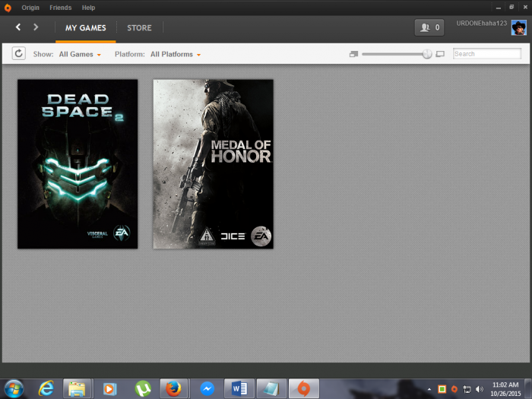This screenshot has width=532, height=399.
Task: Launch Internet Explorer from taskbar
Action: click(x=46, y=388)
